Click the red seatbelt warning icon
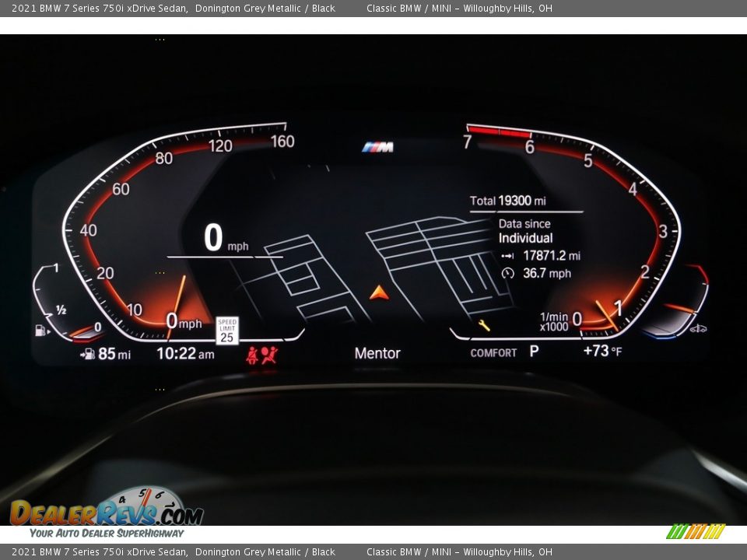The height and width of the screenshot is (560, 747). tap(252, 355)
